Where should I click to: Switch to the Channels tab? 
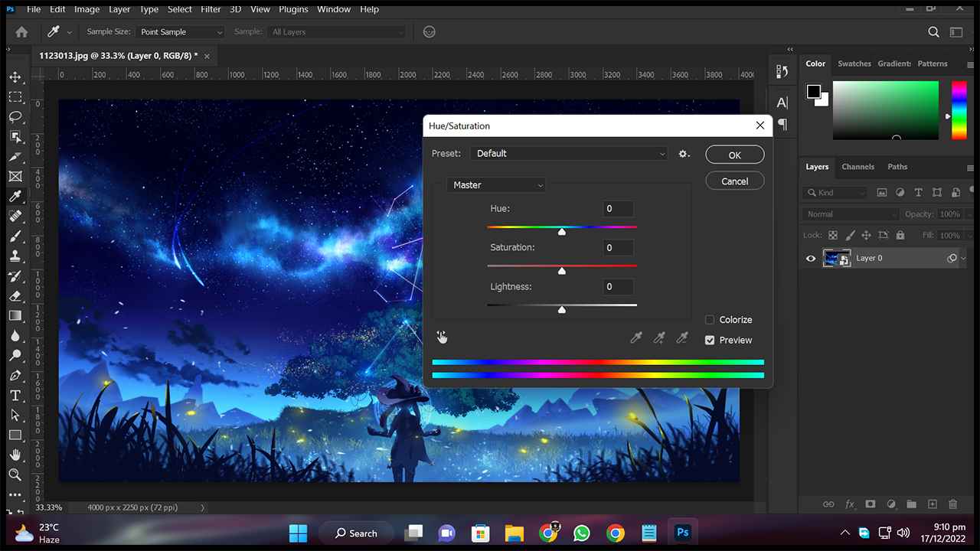click(x=857, y=167)
